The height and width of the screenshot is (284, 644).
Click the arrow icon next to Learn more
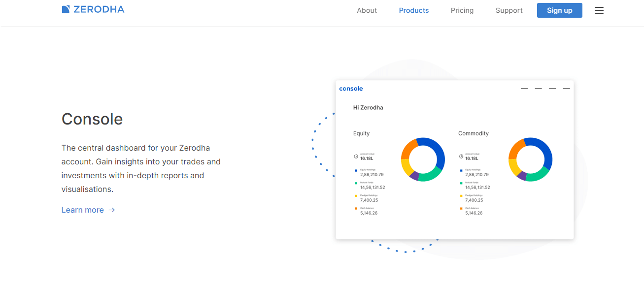[112, 210]
